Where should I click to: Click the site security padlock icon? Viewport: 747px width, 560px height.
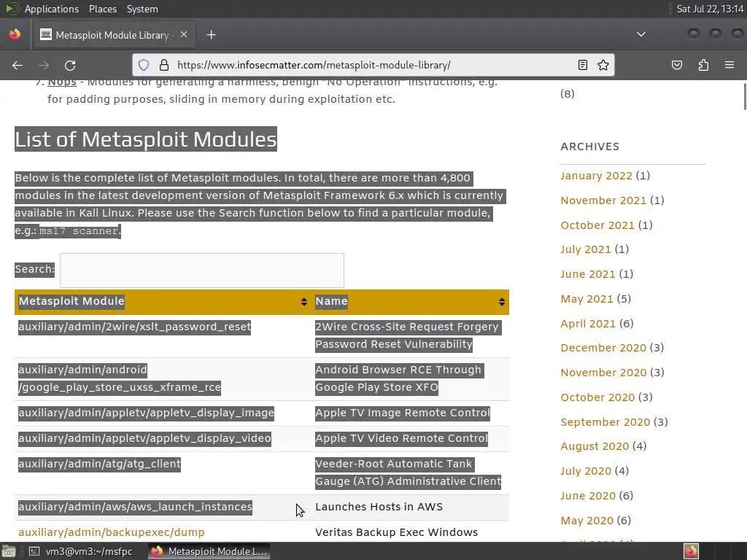click(164, 65)
